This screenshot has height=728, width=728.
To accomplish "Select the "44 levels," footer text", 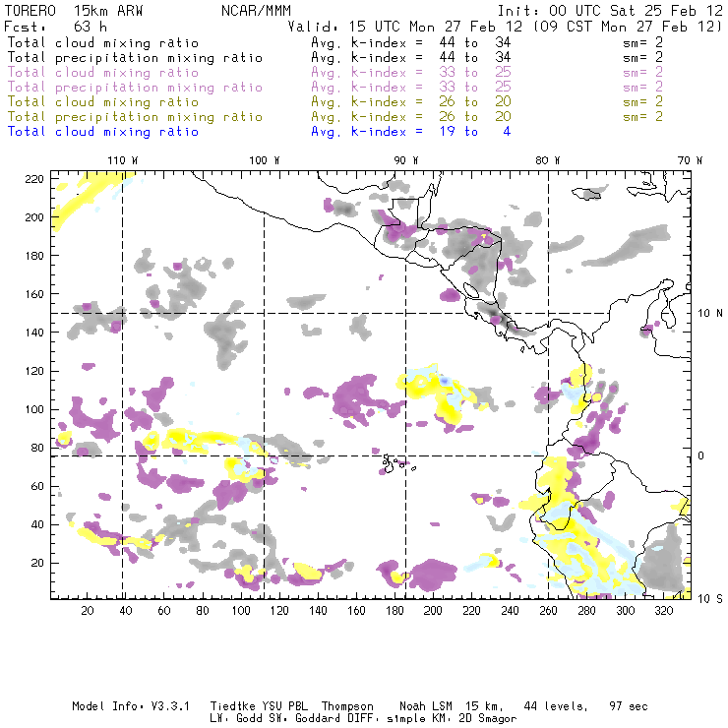I will 556,706.
